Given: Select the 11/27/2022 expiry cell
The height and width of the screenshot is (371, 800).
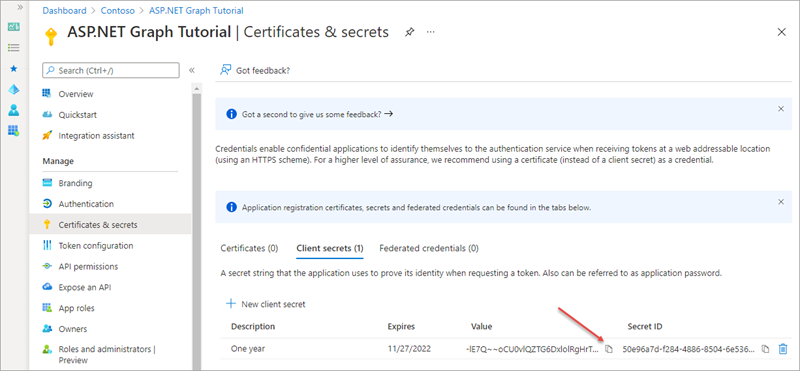Looking at the screenshot, I should (x=409, y=349).
